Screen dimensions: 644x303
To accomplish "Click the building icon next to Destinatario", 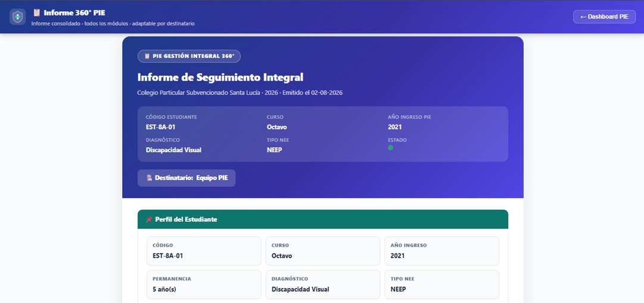I will (149, 178).
